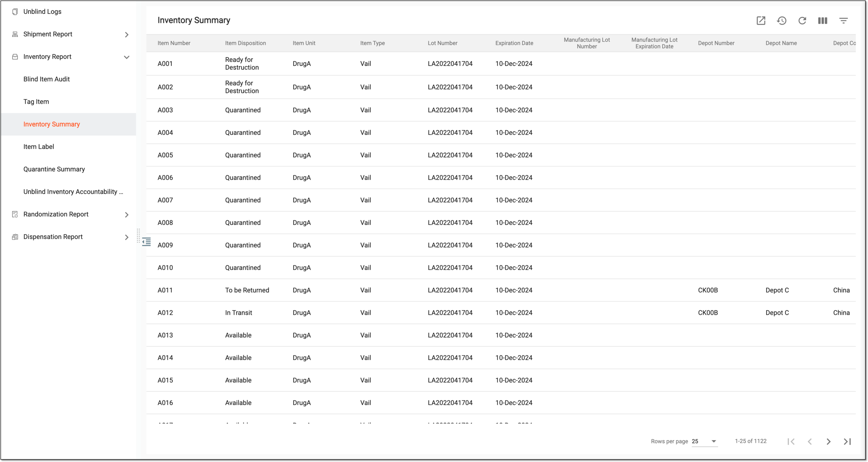The width and height of the screenshot is (868, 462).
Task: Open the Rows per page dropdown
Action: coord(704,441)
